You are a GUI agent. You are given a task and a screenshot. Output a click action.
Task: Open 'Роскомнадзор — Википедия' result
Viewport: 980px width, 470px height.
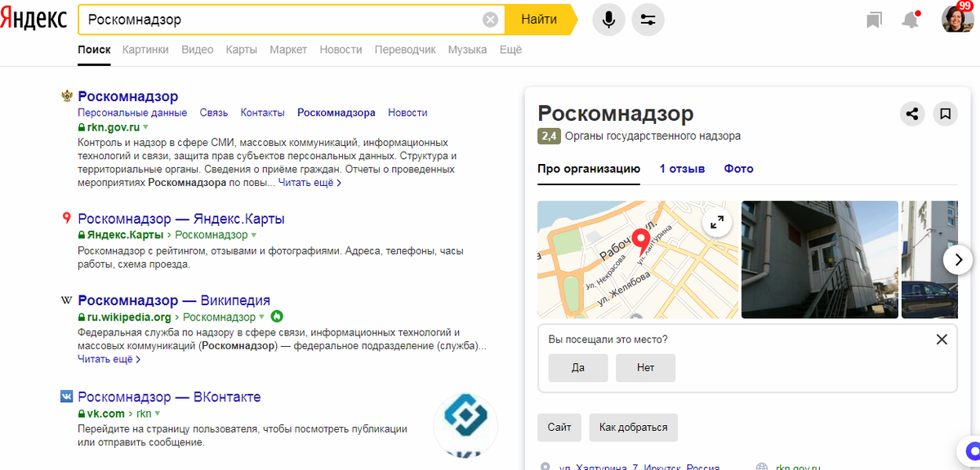pyautogui.click(x=174, y=300)
